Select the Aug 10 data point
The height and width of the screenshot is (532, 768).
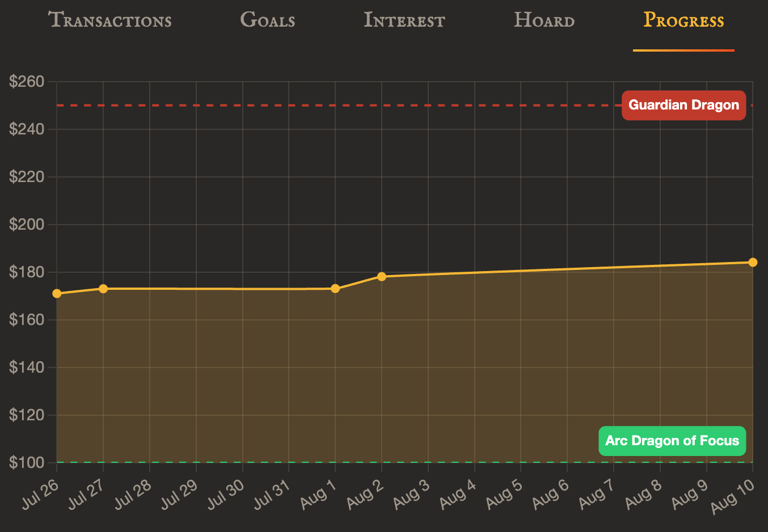coord(753,262)
